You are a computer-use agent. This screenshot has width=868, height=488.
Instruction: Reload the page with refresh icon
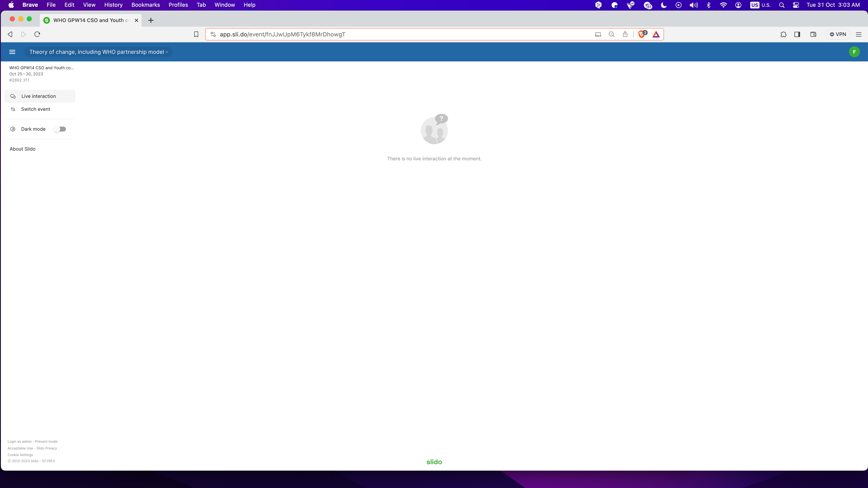[37, 34]
